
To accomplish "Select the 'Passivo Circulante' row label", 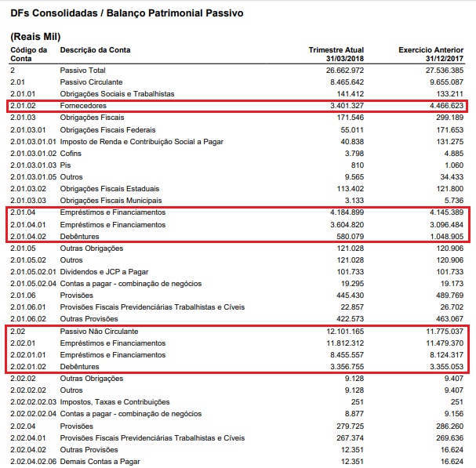I will tap(91, 82).
